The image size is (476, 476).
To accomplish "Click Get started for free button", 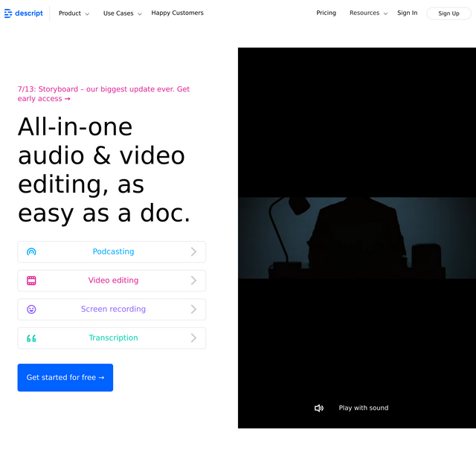I will (65, 378).
